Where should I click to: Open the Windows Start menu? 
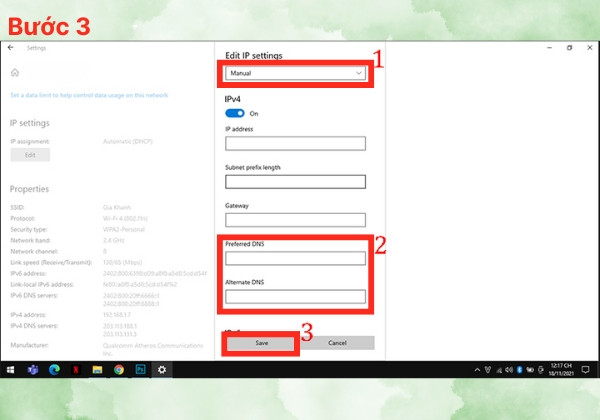pos(11,370)
